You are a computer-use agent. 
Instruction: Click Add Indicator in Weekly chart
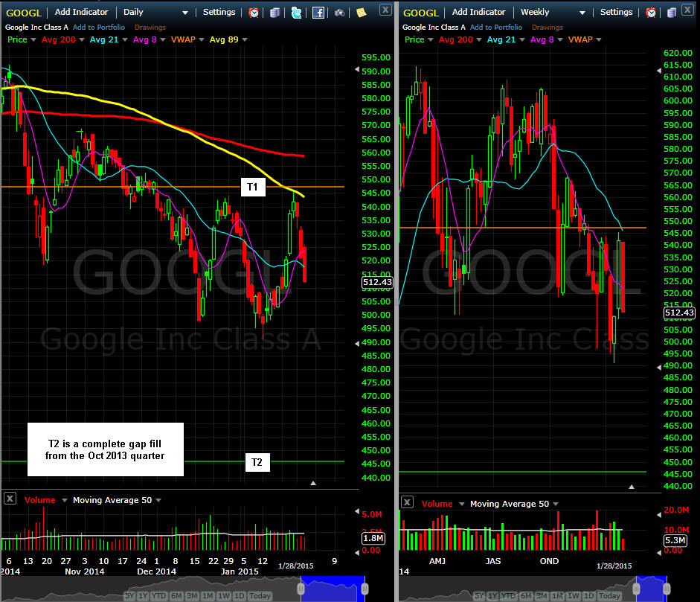tap(478, 12)
